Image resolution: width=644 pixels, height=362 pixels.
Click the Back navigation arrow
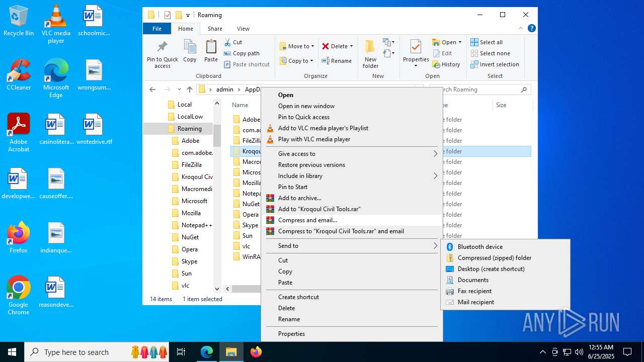pyautogui.click(x=152, y=89)
